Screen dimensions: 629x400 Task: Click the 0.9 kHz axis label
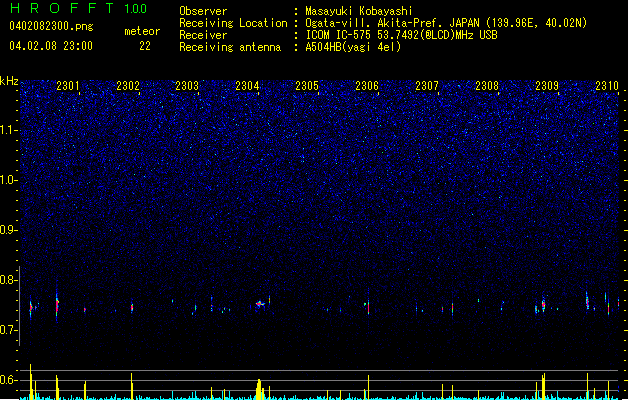[9, 230]
